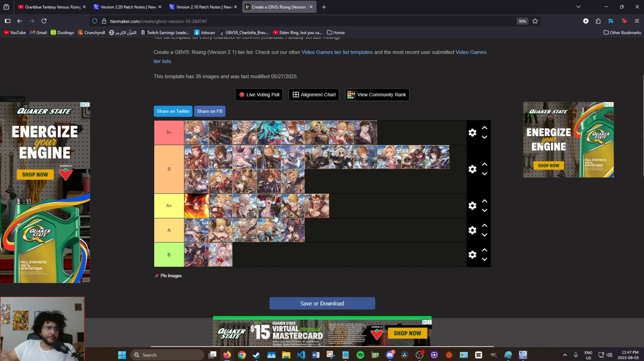This screenshot has height=361, width=644.
Task: Move the S tier row up
Action: pos(485,165)
